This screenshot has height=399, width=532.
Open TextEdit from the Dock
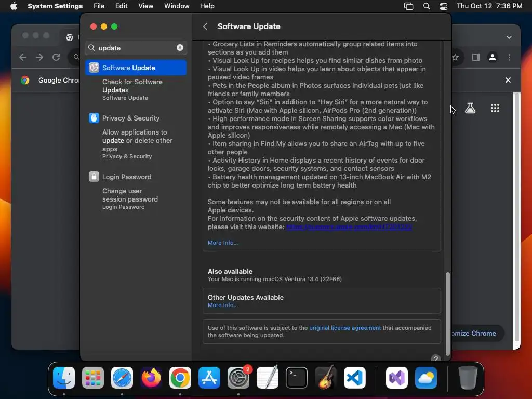(x=268, y=378)
